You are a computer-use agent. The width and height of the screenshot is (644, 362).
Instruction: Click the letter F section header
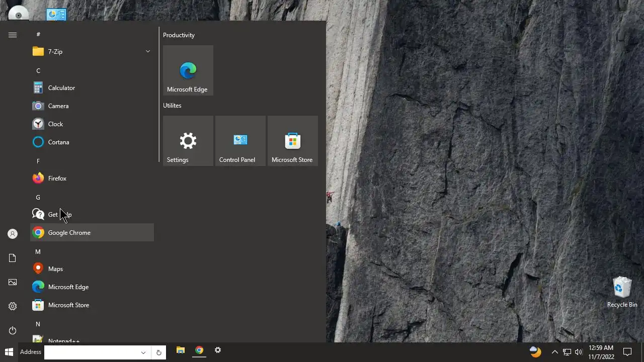38,161
